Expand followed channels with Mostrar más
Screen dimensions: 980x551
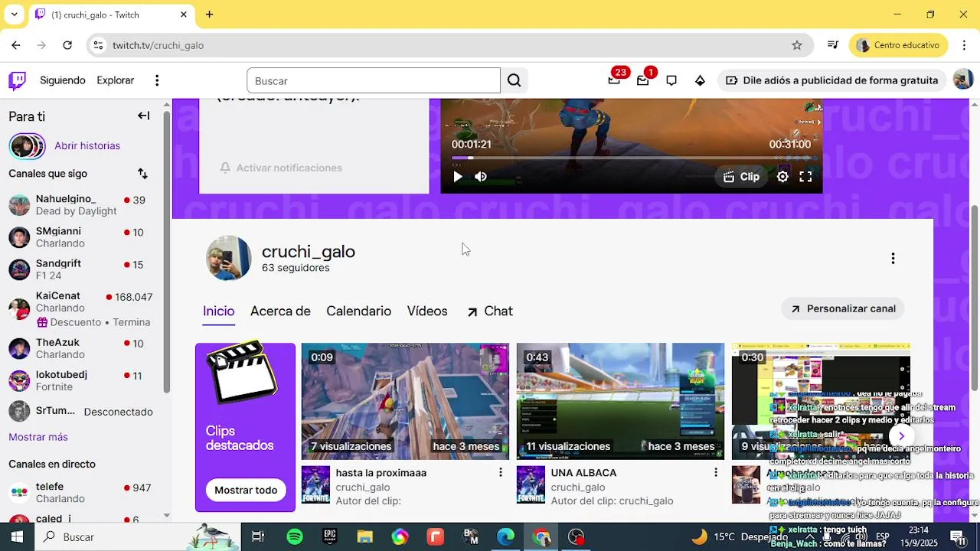[x=38, y=437]
